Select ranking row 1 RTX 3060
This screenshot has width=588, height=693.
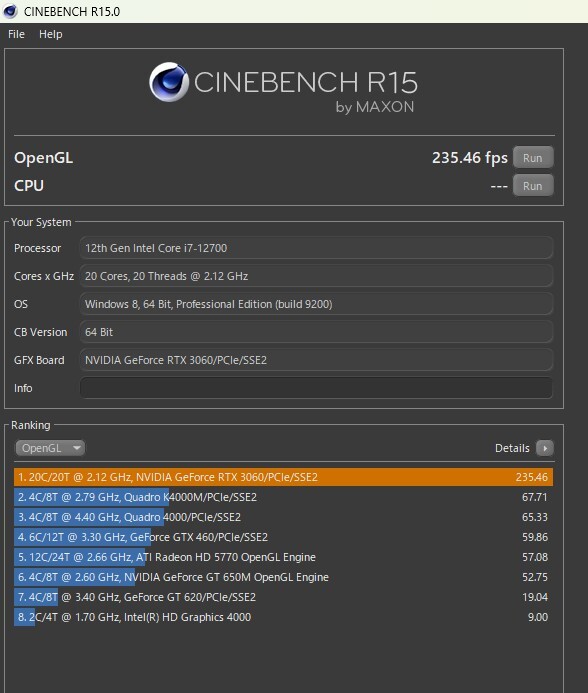click(x=283, y=477)
